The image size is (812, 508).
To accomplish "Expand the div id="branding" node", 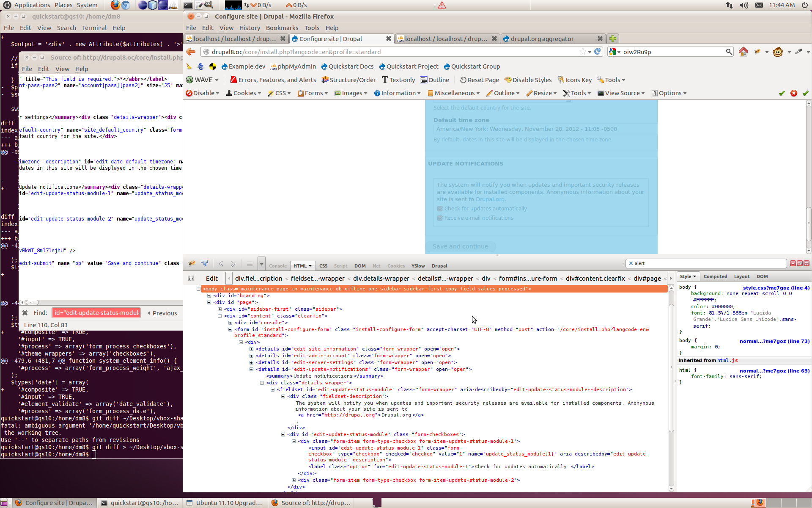I will (209, 295).
